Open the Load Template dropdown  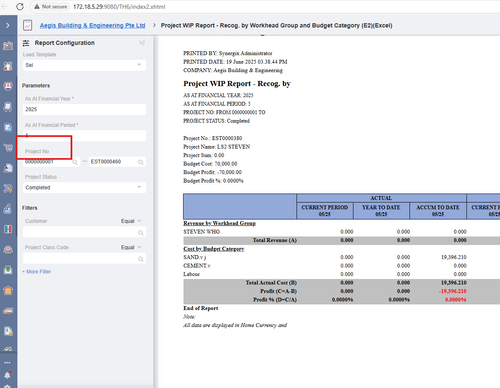tap(84, 65)
